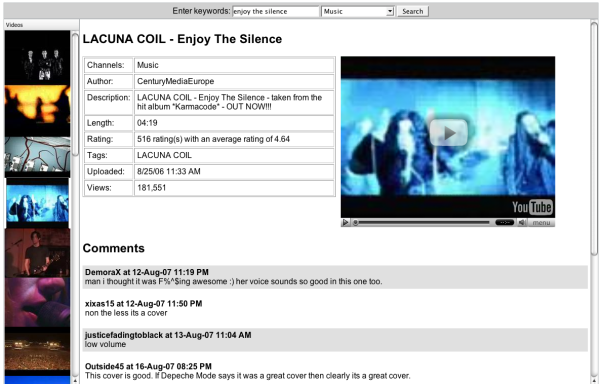
Task: Mute the video with the speaker icon
Action: point(522,222)
